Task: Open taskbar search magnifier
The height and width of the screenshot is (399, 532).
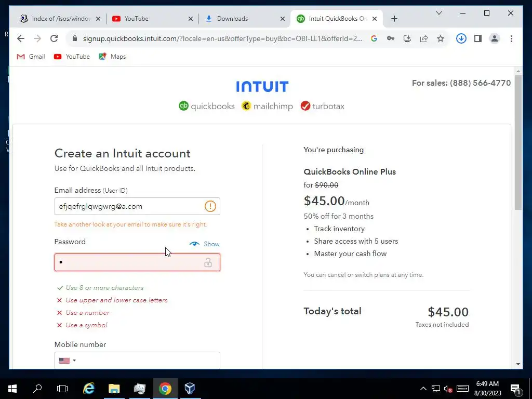Action: (x=37, y=389)
